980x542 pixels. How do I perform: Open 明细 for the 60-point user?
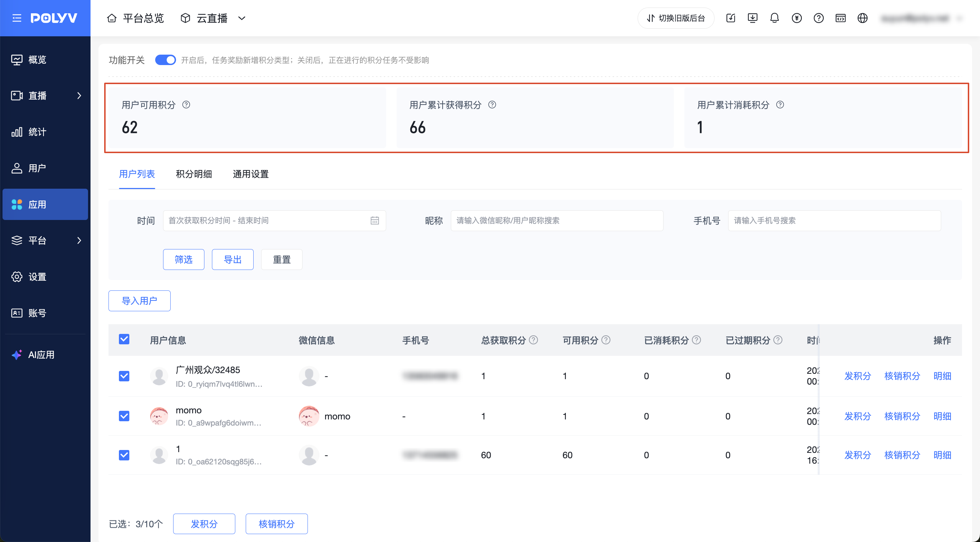coord(942,455)
